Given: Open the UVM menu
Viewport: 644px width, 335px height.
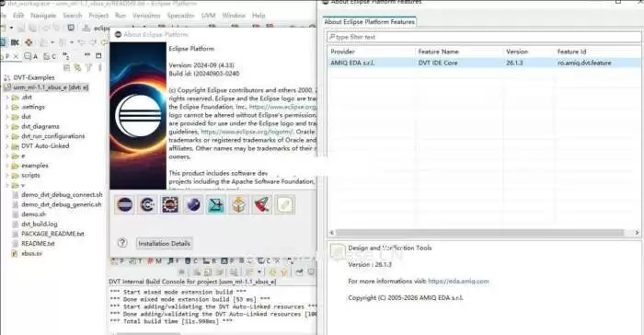Looking at the screenshot, I should click(208, 16).
